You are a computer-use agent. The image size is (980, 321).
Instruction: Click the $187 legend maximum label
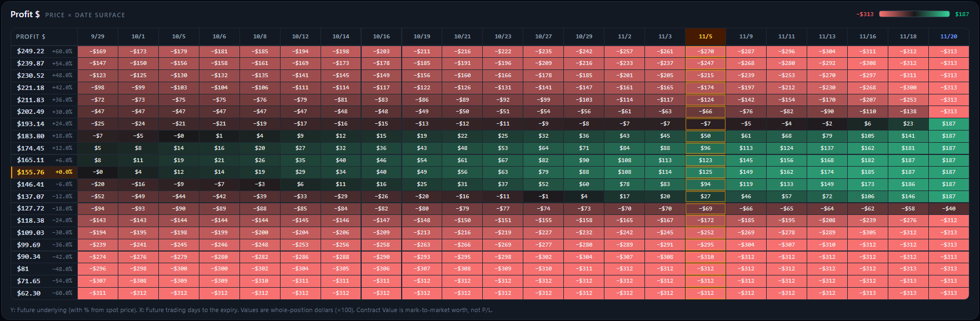click(x=962, y=14)
